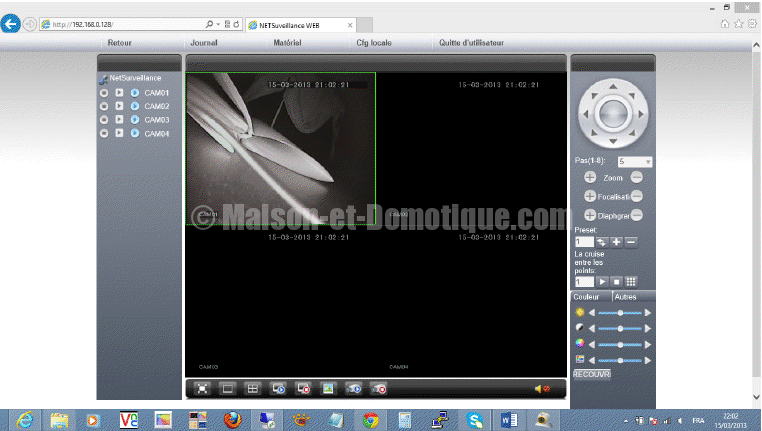Click the white play square for CAM01
Image resolution: width=762 pixels, height=431 pixels.
click(x=120, y=92)
